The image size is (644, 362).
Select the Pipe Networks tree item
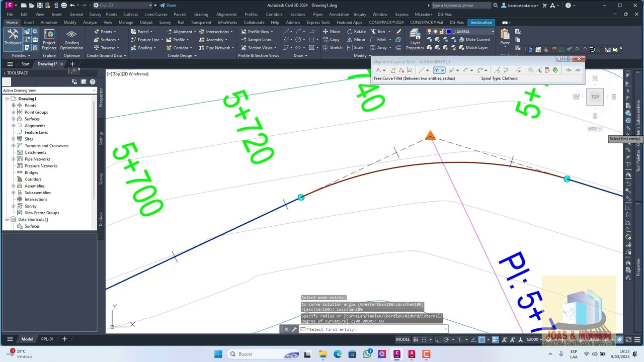37,159
